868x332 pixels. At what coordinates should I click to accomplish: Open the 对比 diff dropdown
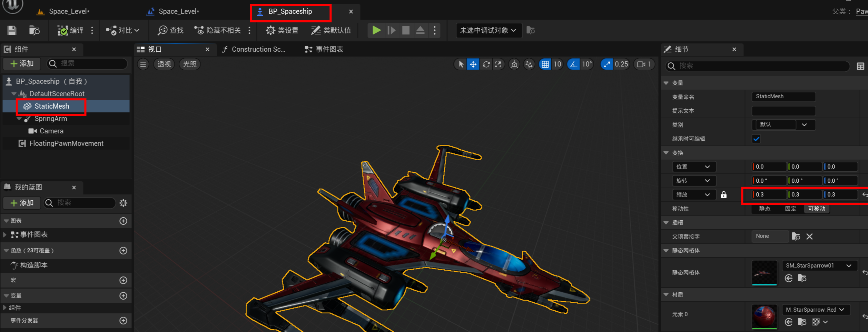tap(123, 30)
